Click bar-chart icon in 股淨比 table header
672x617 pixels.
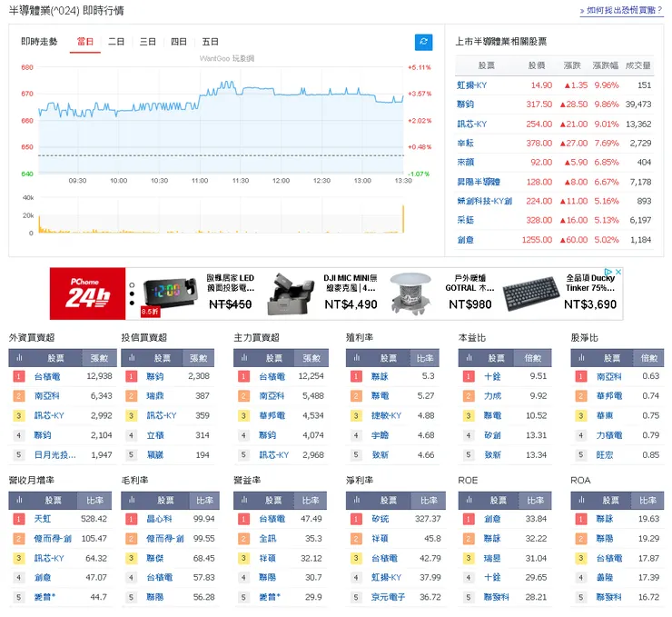point(581,358)
